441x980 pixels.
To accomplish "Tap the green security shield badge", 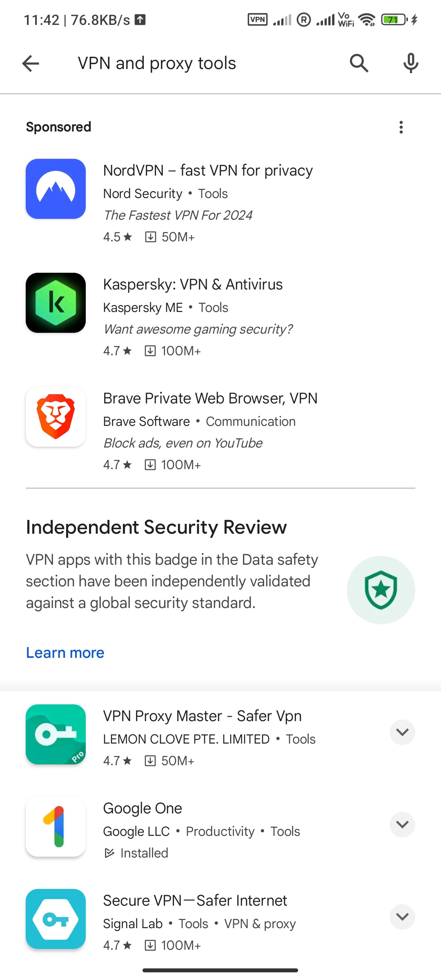I will (x=381, y=590).
